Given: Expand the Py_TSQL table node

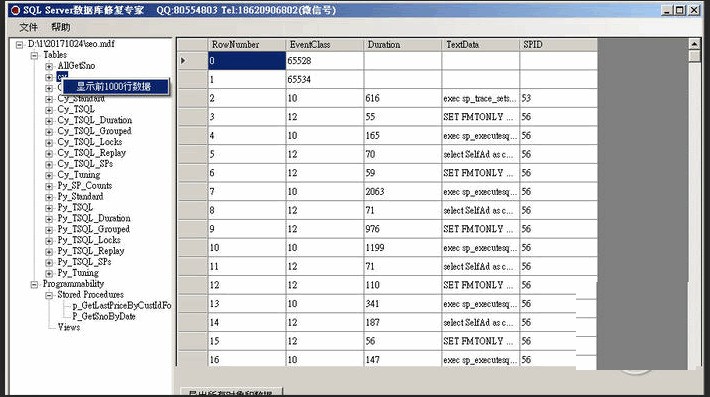Looking at the screenshot, I should coord(49,208).
